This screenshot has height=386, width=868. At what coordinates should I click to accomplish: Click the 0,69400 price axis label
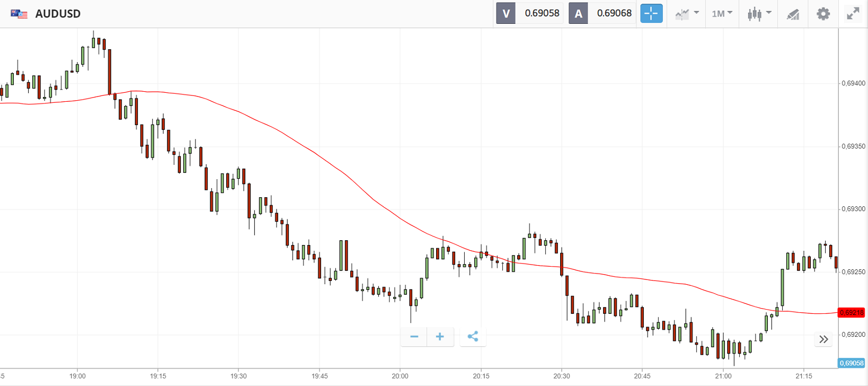click(853, 83)
